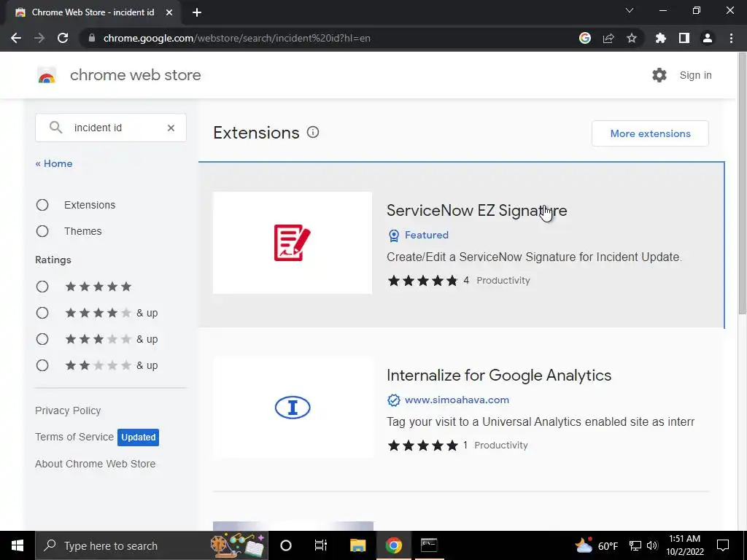Open a new tab

coord(197,12)
